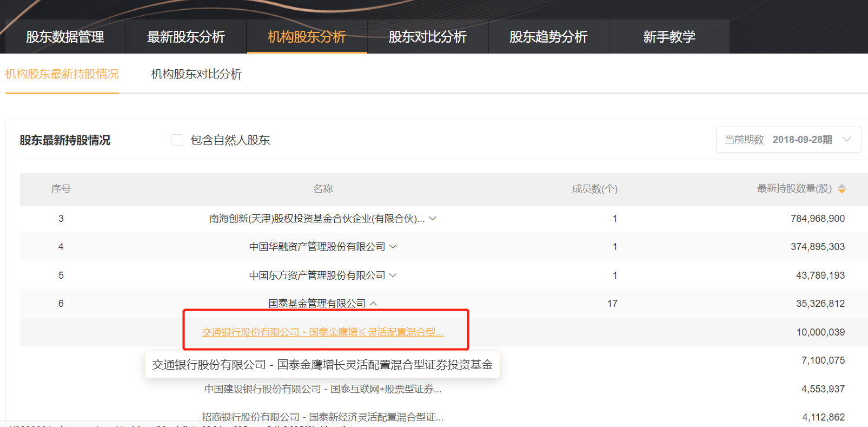Click value 4,553,937
This screenshot has height=427, width=868.
click(823, 389)
